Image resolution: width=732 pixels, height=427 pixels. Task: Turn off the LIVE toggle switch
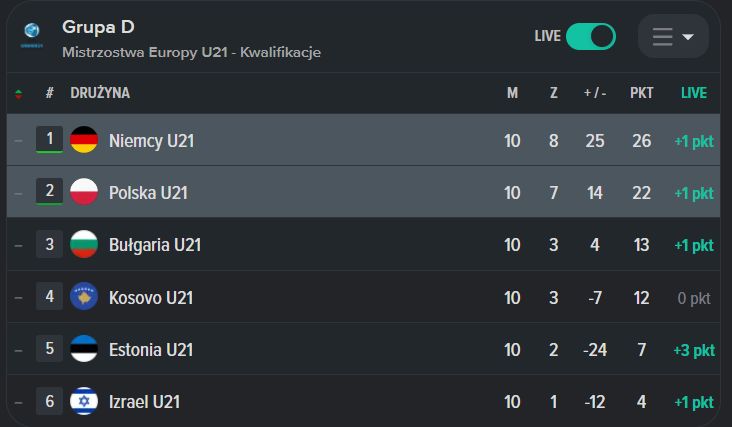590,36
